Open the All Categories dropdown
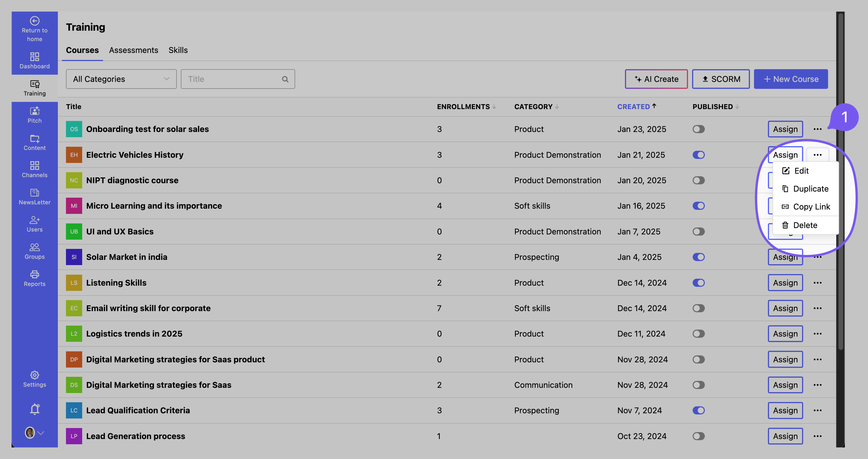Viewport: 868px width, 459px height. click(121, 79)
